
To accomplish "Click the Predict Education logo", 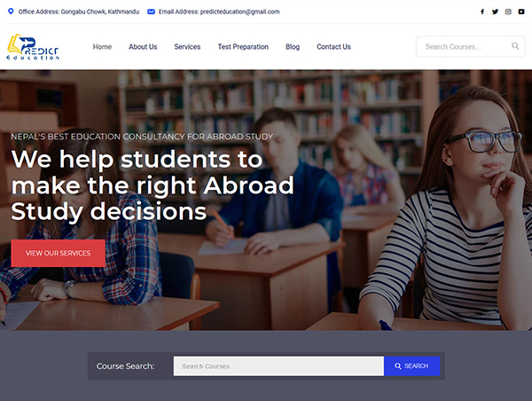I will click(x=33, y=47).
